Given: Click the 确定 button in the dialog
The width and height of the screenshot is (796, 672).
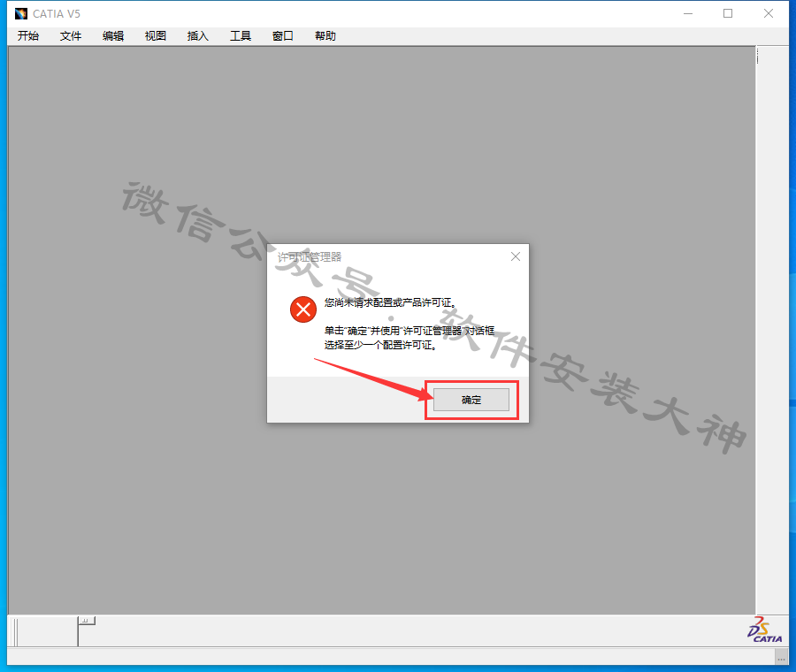Looking at the screenshot, I should [x=471, y=400].
